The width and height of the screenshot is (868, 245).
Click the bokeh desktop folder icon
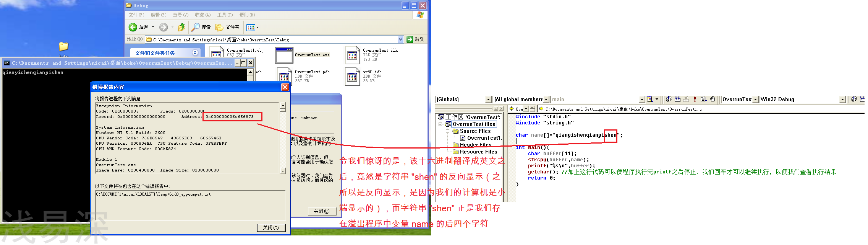(x=63, y=46)
